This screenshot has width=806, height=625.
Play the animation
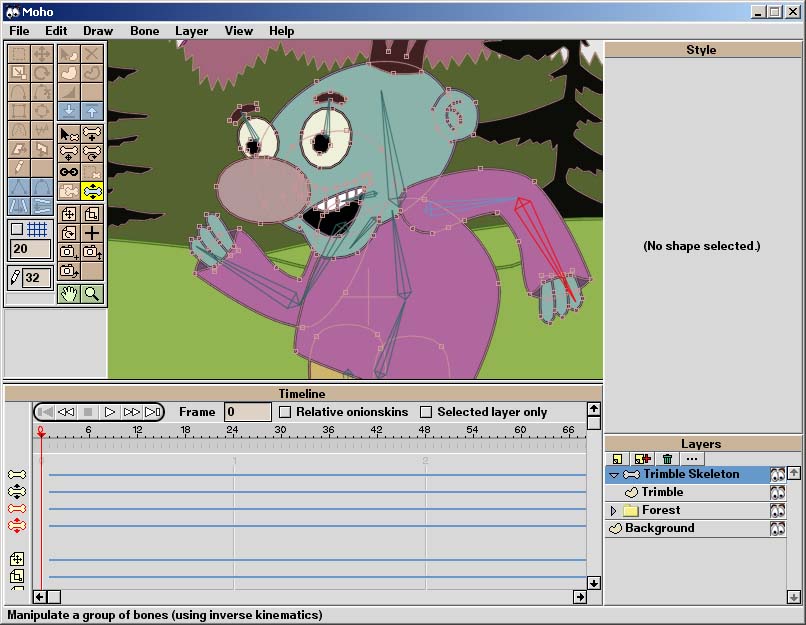[109, 412]
